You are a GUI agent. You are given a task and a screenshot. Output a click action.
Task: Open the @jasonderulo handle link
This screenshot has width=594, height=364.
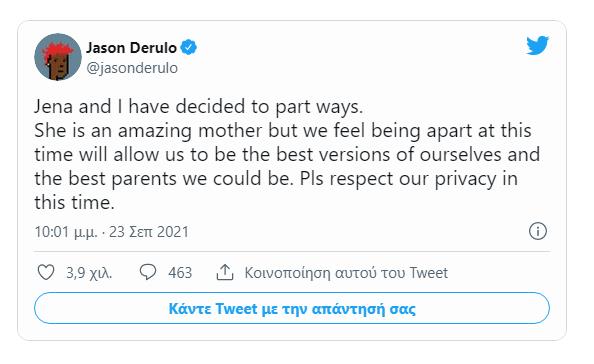pos(132,68)
